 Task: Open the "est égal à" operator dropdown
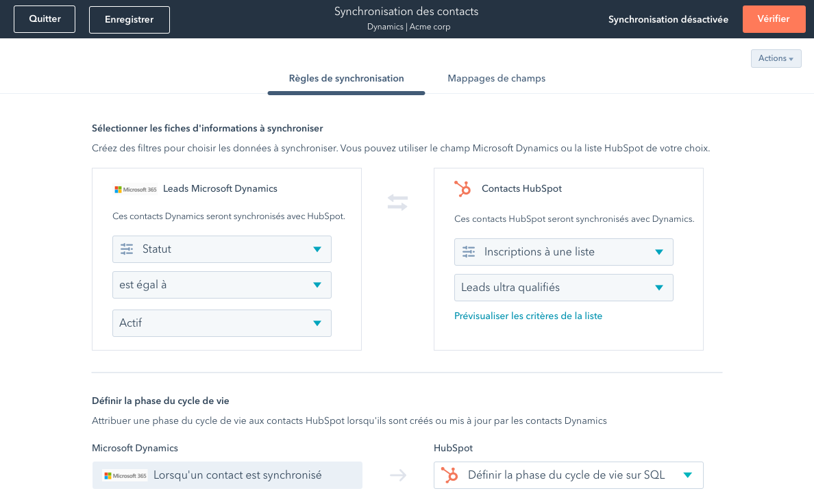pos(317,285)
